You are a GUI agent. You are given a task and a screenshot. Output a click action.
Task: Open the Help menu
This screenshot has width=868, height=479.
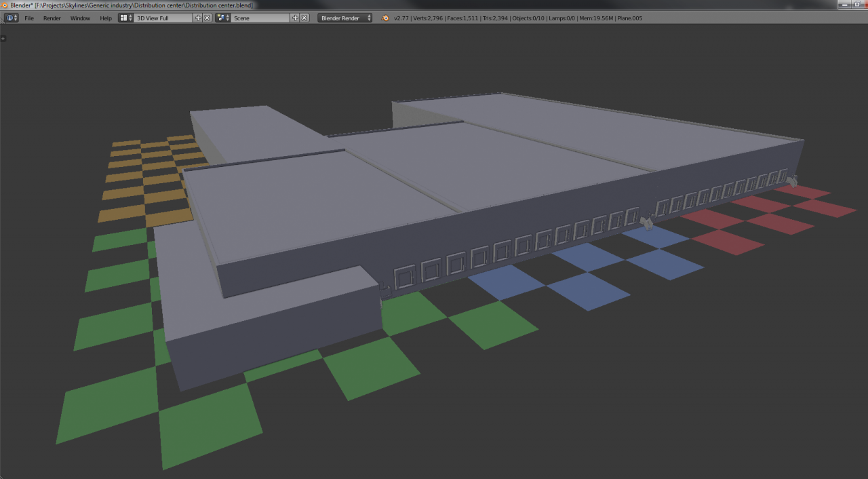(106, 18)
